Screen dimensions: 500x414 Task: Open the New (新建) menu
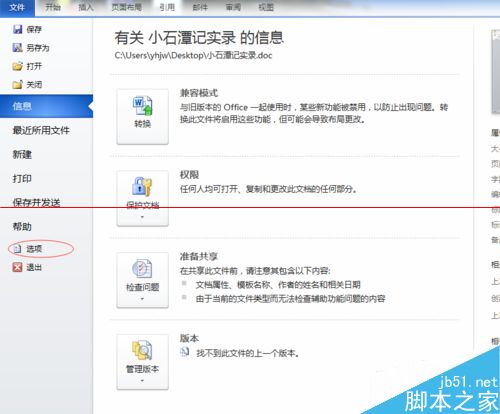click(x=22, y=154)
